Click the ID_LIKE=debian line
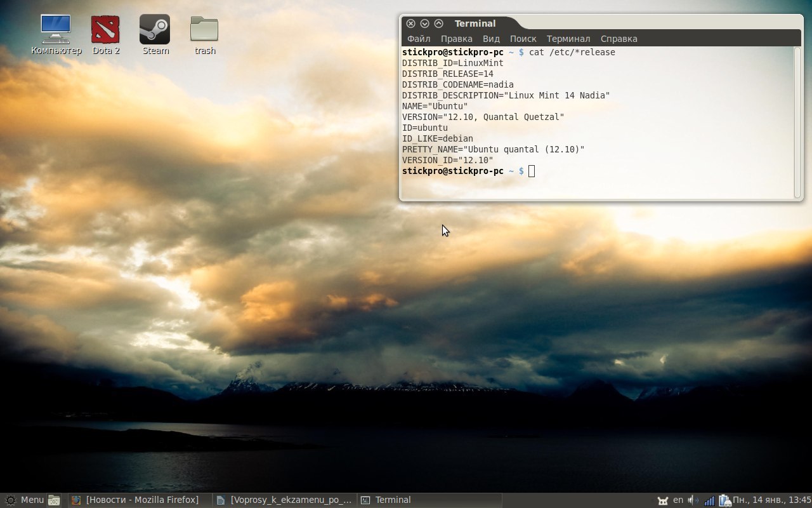Screen dimensions: 812x508 tap(437, 138)
